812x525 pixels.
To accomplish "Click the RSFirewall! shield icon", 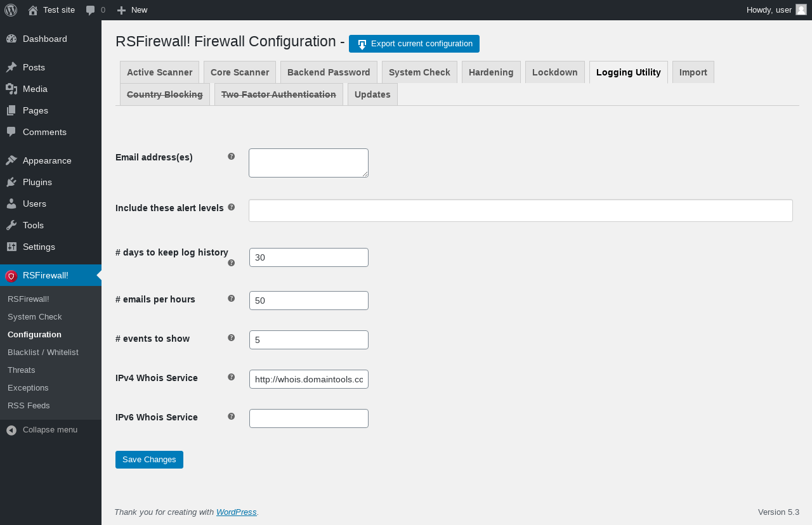I will tap(11, 276).
